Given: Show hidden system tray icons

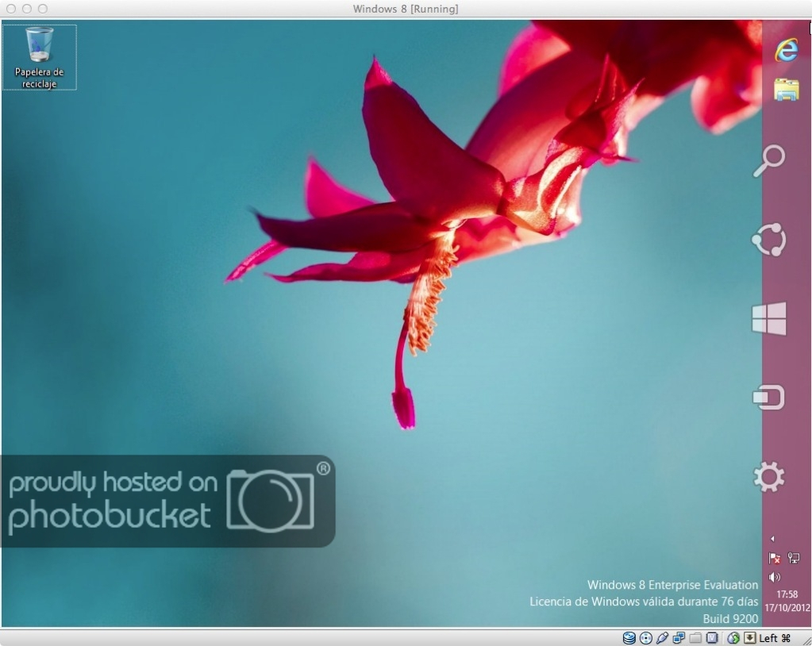Looking at the screenshot, I should tap(772, 539).
